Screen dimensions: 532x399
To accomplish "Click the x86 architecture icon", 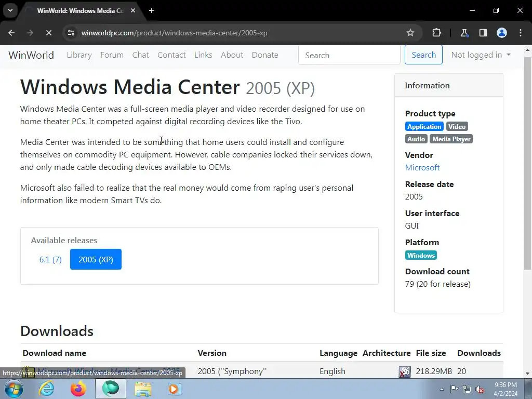I will pos(404,371).
